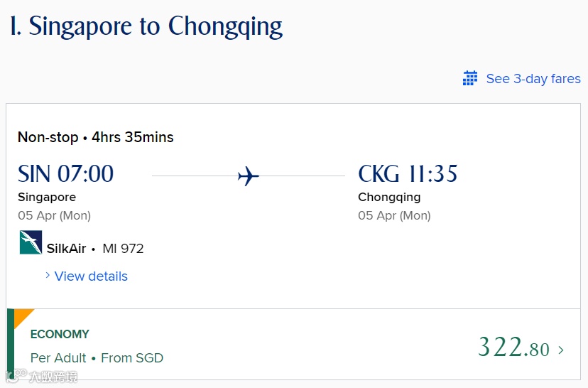Click the Singapore to Chongqing heading
Screen dimensions: 588x388
click(x=146, y=26)
